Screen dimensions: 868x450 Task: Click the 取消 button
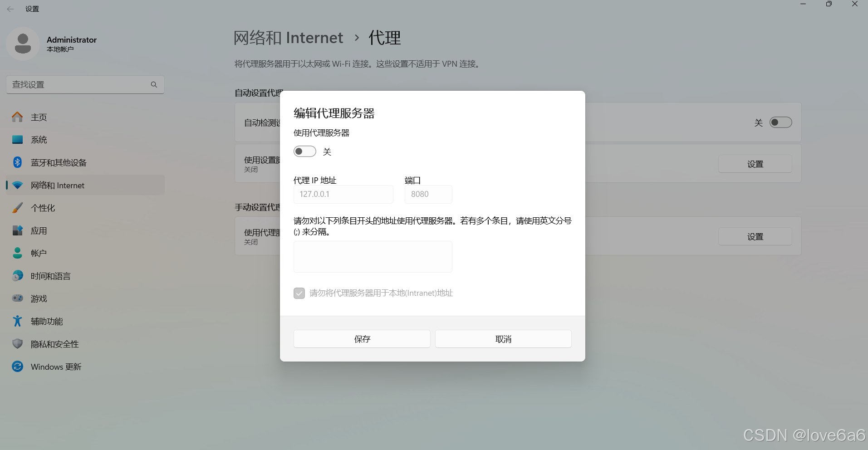(503, 339)
